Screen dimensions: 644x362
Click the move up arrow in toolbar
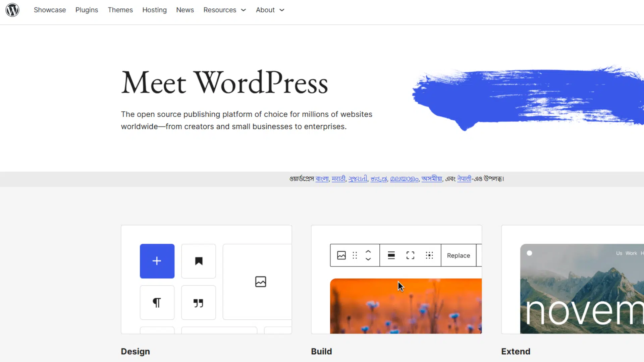click(368, 251)
